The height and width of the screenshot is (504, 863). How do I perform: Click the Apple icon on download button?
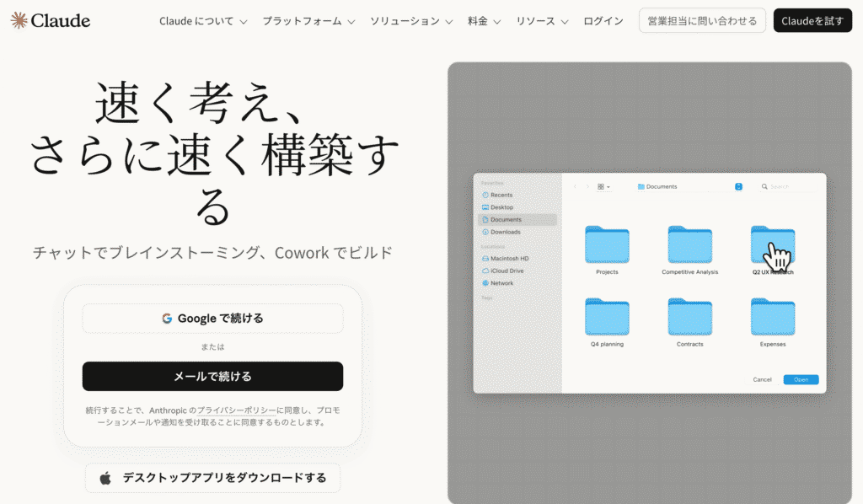tap(105, 478)
